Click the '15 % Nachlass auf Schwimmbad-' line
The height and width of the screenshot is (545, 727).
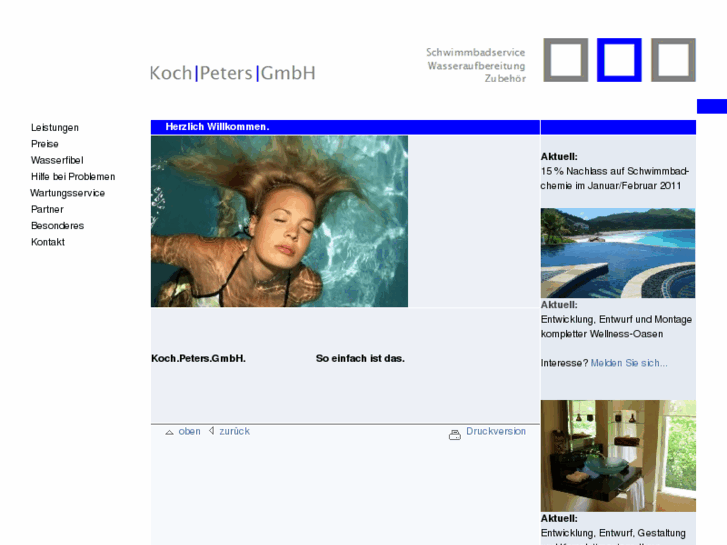pos(615,171)
